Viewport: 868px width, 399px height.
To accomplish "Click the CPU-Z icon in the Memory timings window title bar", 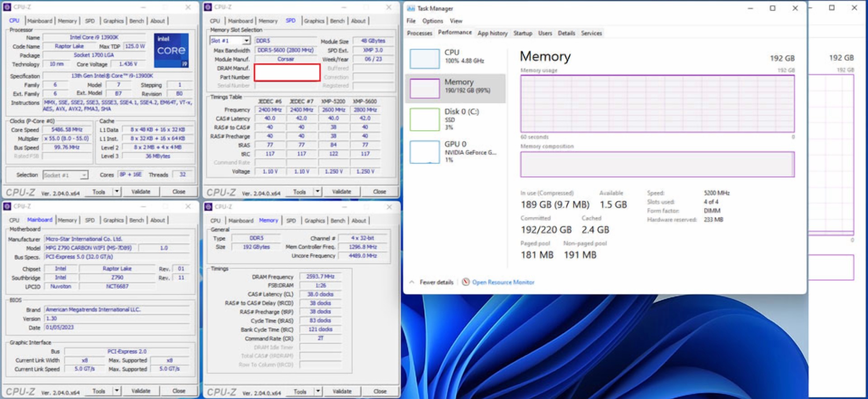I will [x=208, y=207].
